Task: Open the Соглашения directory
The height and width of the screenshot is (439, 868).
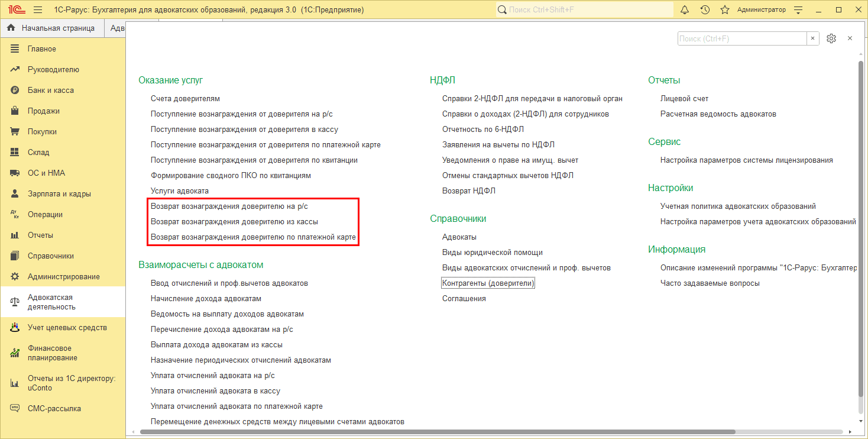Action: (464, 298)
